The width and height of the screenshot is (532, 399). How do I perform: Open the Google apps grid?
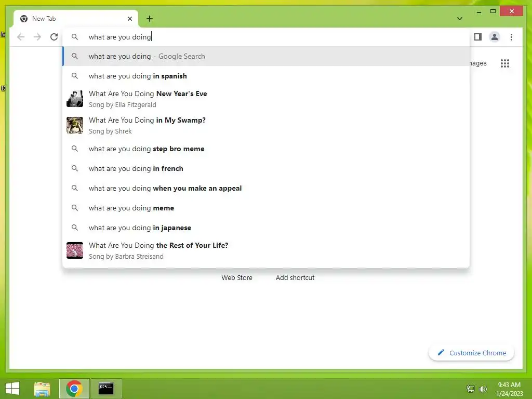[505, 63]
